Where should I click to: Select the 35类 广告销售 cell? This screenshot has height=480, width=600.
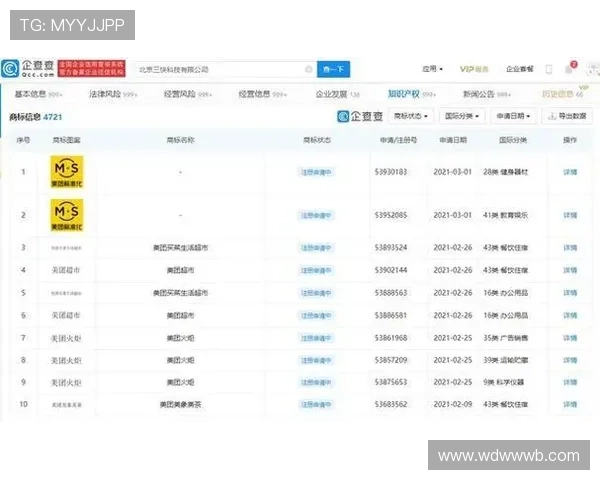505,338
